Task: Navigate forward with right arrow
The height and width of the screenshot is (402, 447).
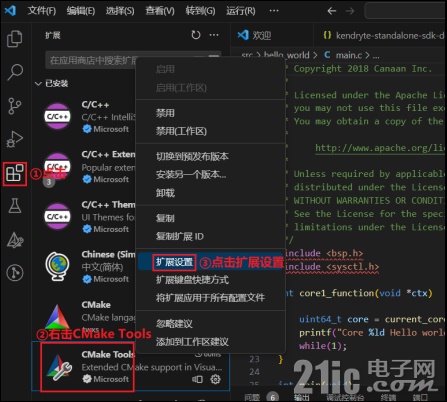Action: pyautogui.click(x=350, y=11)
